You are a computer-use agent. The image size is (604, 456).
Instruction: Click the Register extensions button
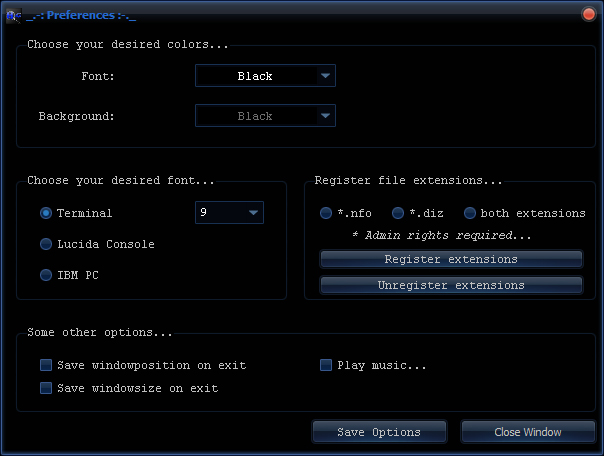pyautogui.click(x=451, y=259)
